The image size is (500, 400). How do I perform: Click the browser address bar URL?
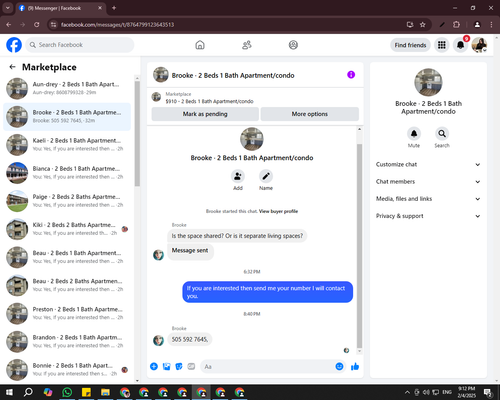coord(117,25)
